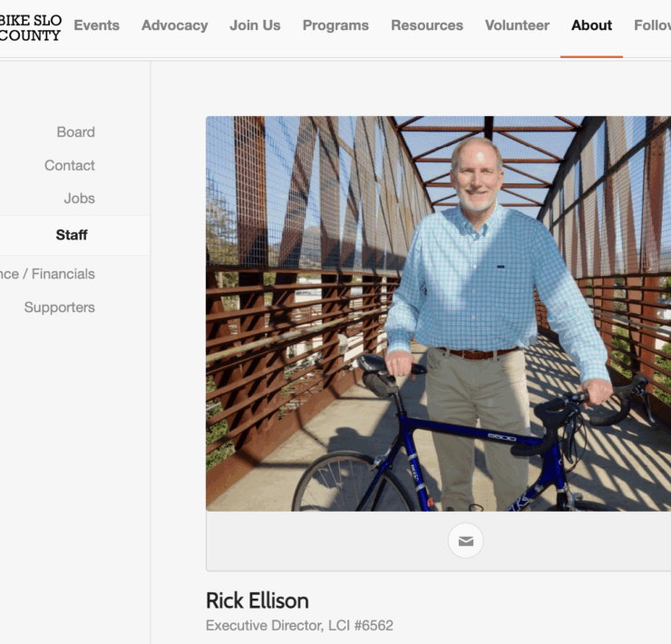Click the gray contact bar below the photo
671x644 pixels.
coord(438,542)
